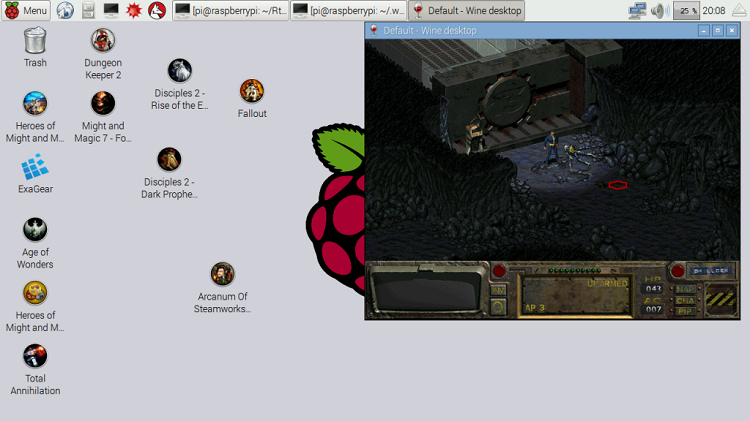The width and height of the screenshot is (750, 421).
Task: Open the INV inventory button in Fallout
Action: tap(498, 290)
